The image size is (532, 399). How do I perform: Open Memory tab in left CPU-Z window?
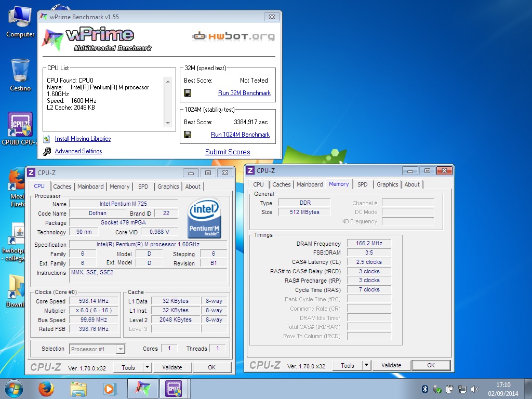click(119, 187)
